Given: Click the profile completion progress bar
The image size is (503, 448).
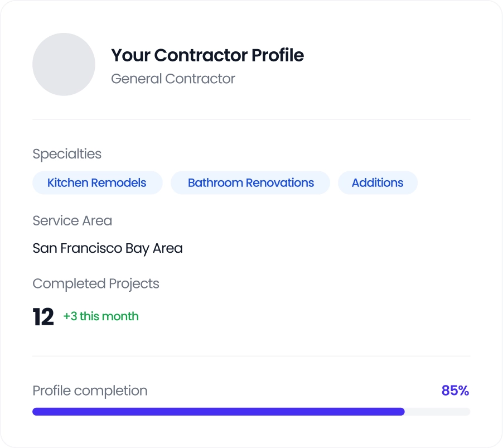Looking at the screenshot, I should (x=251, y=411).
